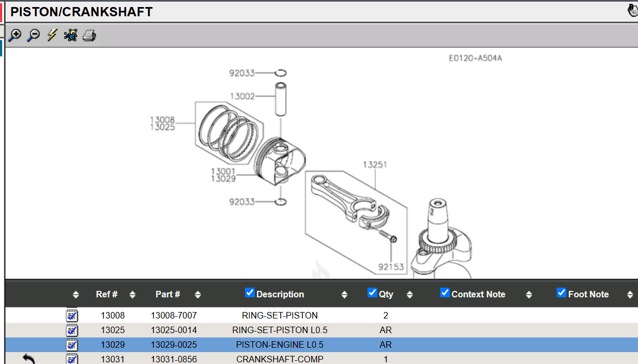The width and height of the screenshot is (638, 364).
Task: Toggle the Qty column checkbox
Action: [372, 292]
